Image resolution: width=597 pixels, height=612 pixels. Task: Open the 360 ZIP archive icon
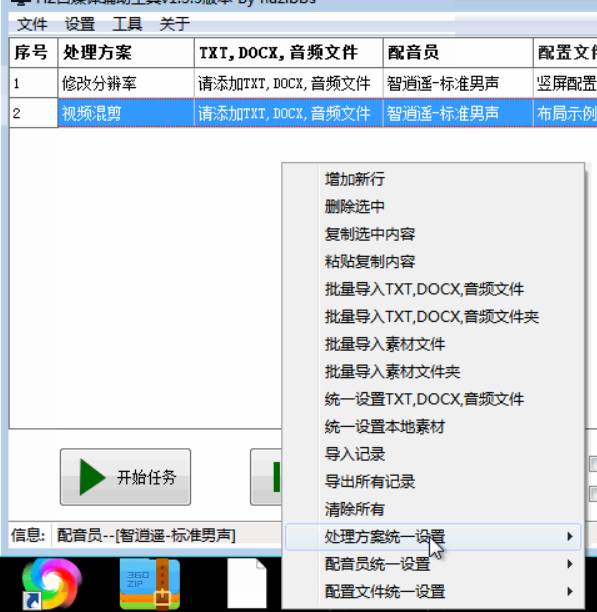[150, 584]
